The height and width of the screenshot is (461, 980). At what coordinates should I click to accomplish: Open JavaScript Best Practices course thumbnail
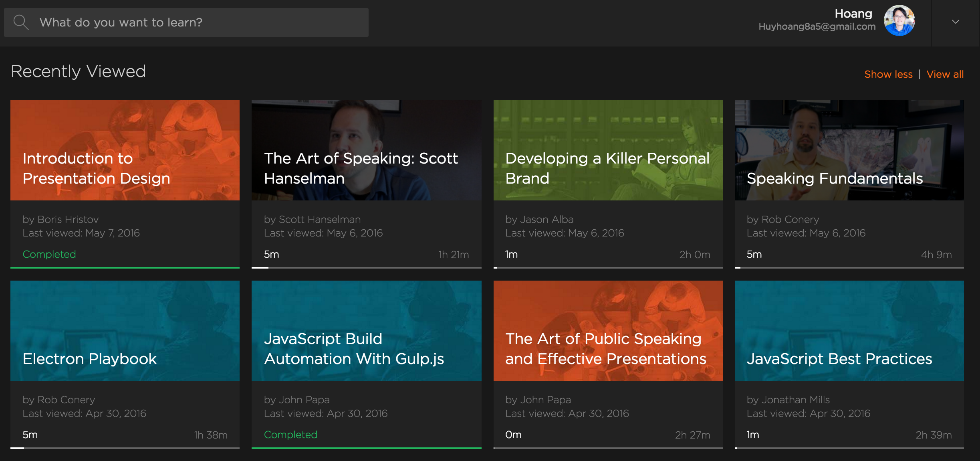click(x=849, y=331)
